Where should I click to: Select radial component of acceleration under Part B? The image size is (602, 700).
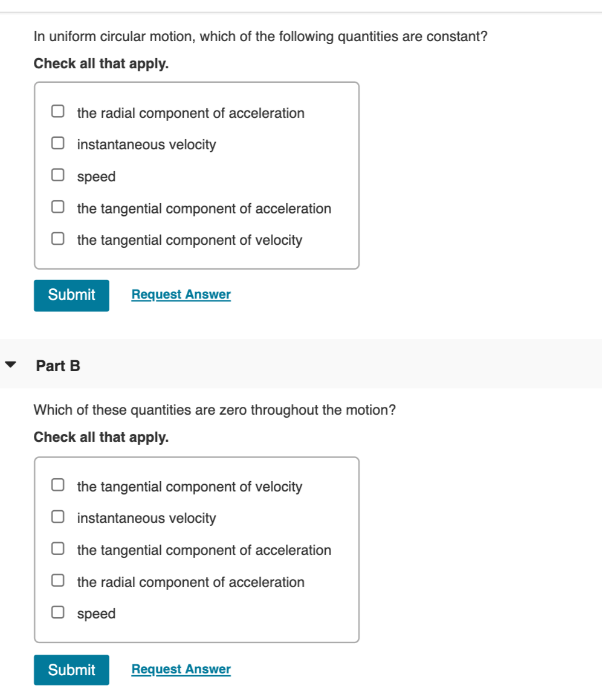[x=57, y=582]
